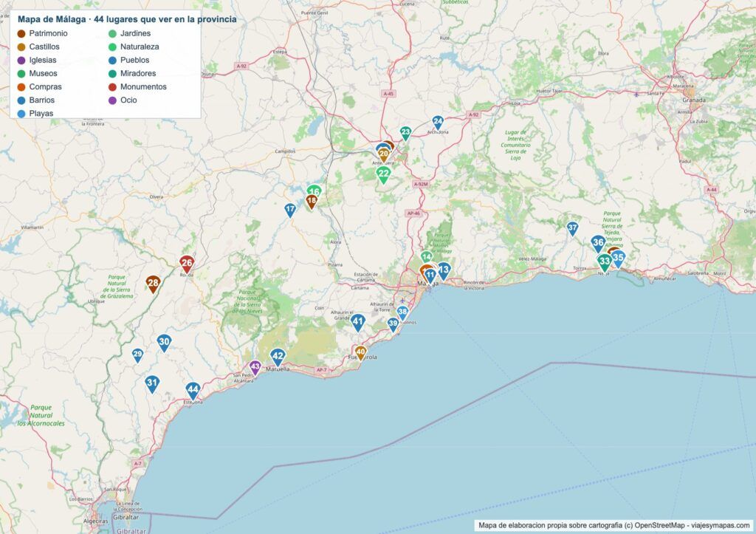Open the golden marker 20 at Antequera
The width and height of the screenshot is (756, 534).
click(384, 155)
